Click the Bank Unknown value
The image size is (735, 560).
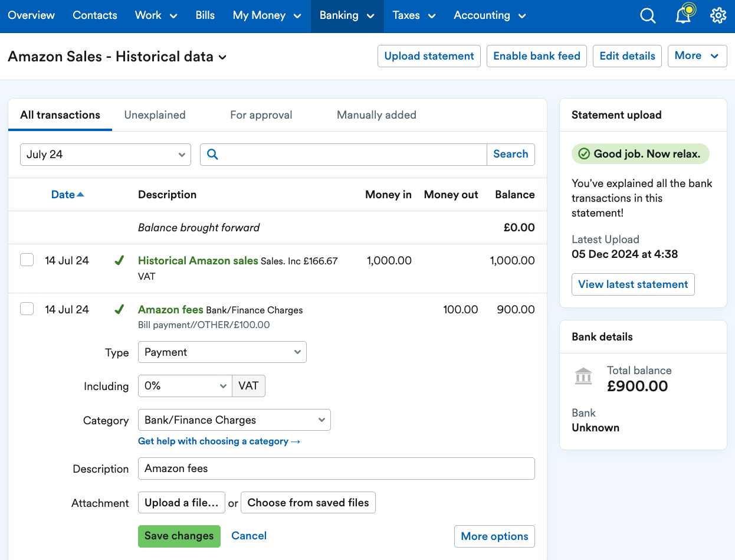[596, 428]
